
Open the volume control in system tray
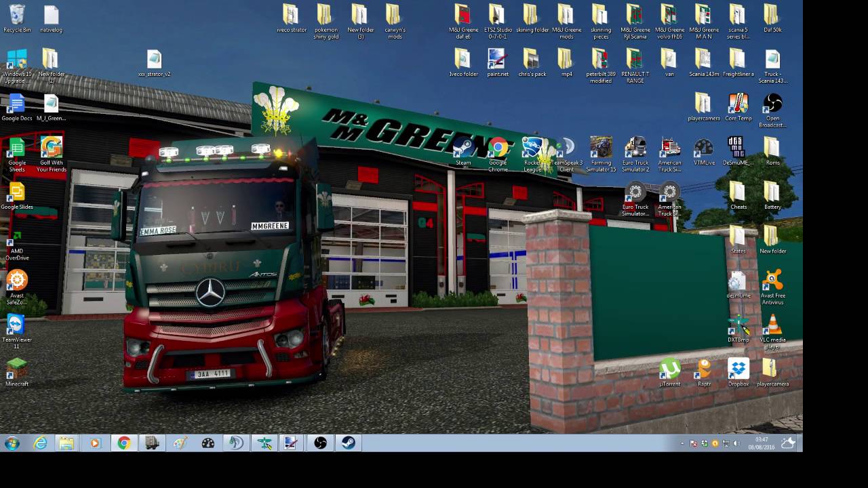click(736, 444)
